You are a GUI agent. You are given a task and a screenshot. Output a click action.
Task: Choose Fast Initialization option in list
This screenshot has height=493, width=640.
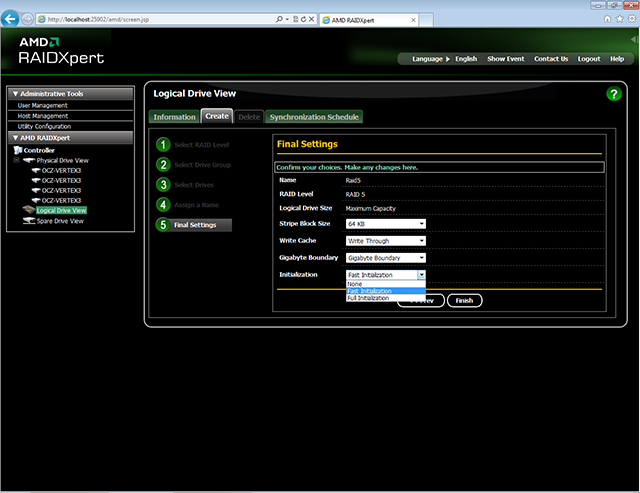[x=386, y=291]
